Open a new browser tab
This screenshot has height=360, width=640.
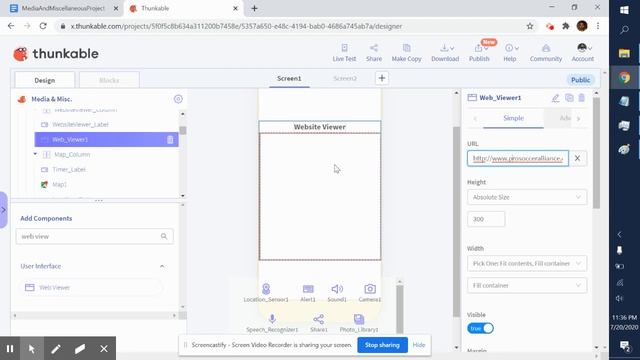tap(254, 8)
